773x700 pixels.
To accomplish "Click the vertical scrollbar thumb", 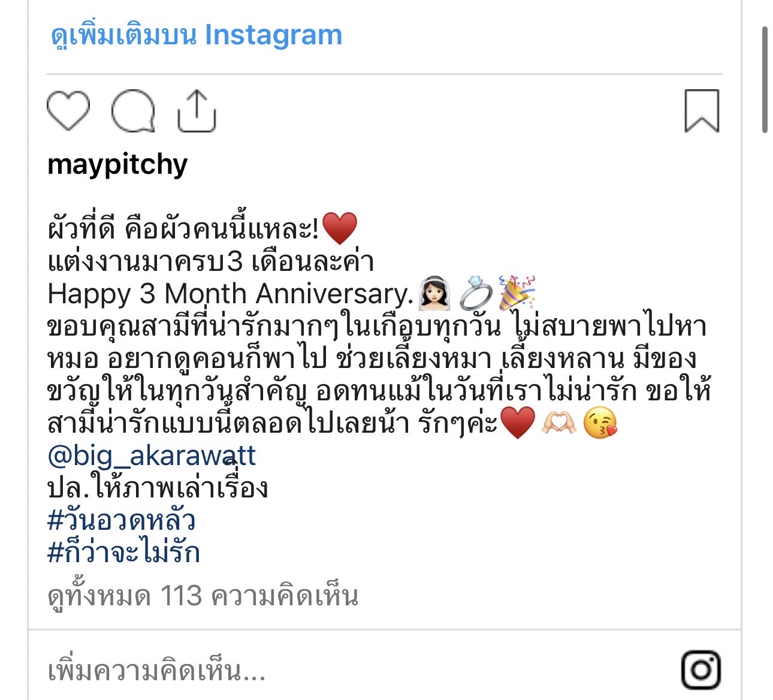I will 765,79.
